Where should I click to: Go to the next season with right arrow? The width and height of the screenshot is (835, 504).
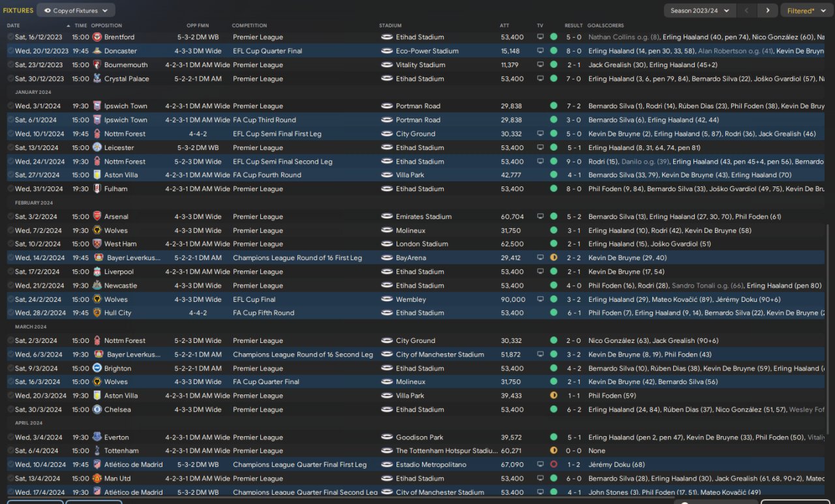pos(768,10)
